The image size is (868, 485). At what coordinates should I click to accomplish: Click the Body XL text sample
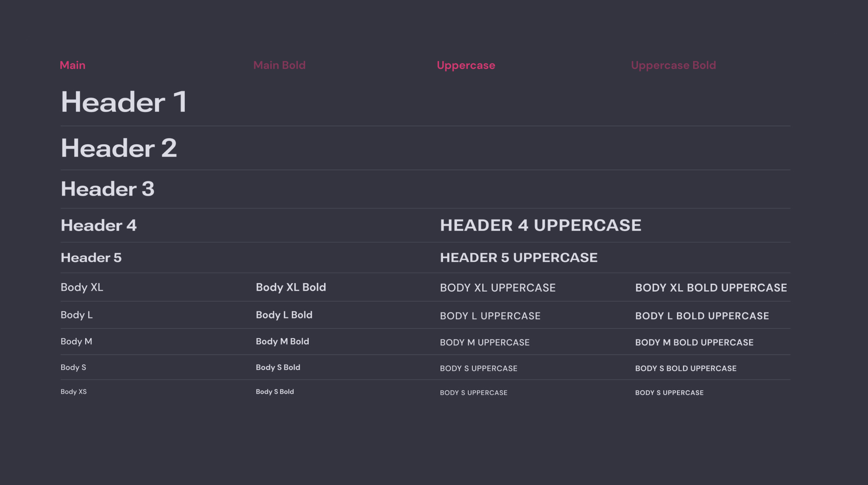(82, 287)
